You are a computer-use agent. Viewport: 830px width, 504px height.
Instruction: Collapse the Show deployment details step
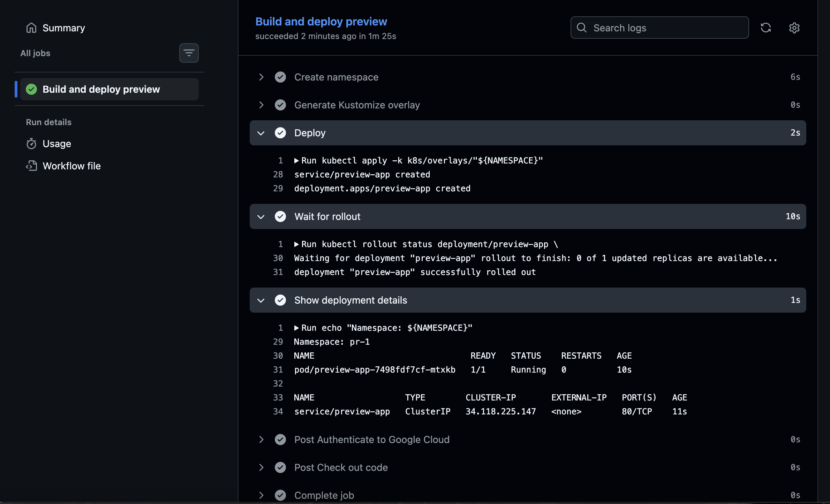261,300
